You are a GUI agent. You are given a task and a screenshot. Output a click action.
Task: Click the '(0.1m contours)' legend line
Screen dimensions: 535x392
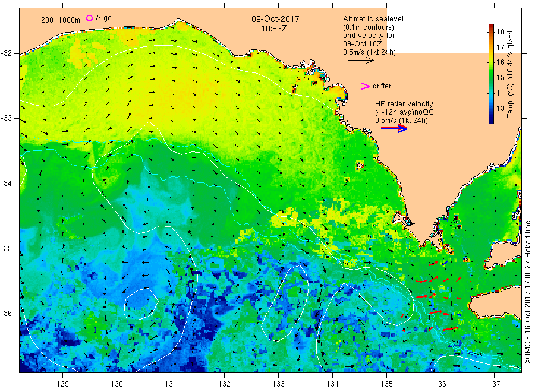click(369, 27)
